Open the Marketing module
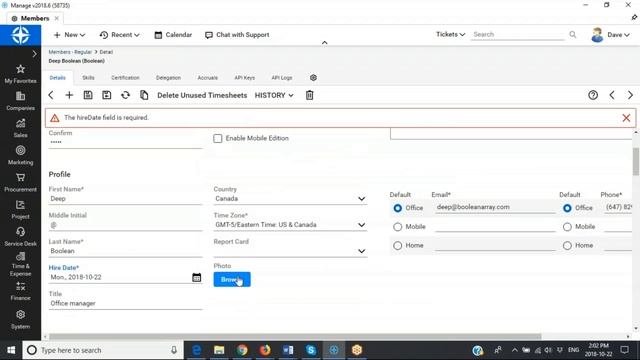This screenshot has height=360, width=640. click(20, 155)
